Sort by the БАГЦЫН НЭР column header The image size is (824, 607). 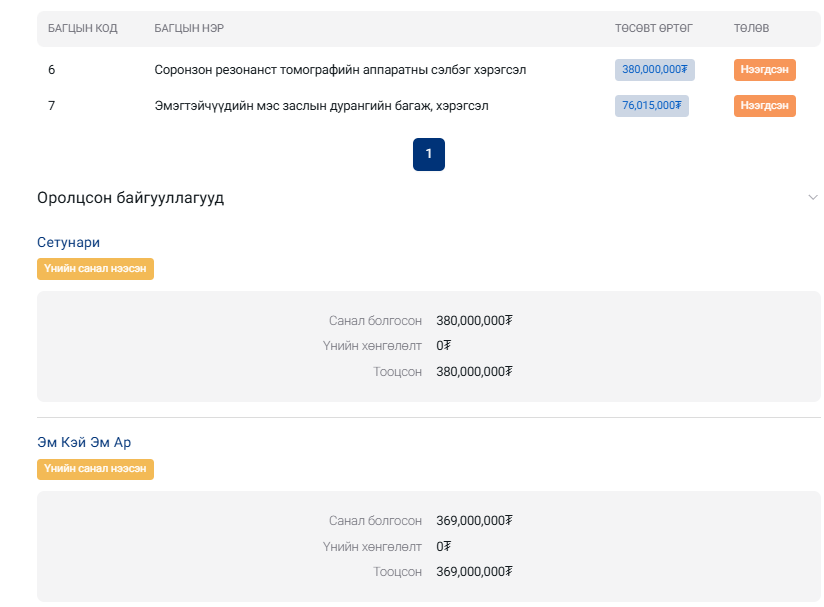(x=189, y=28)
